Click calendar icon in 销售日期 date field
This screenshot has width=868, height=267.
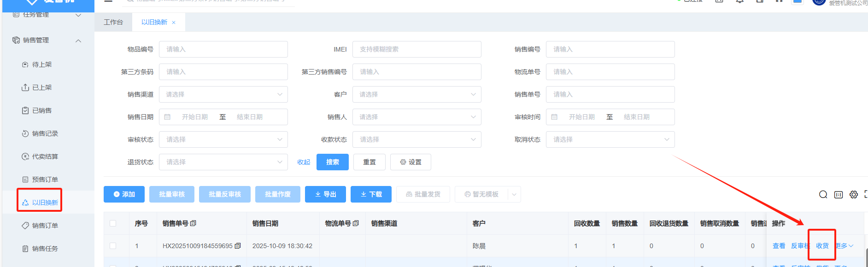(x=168, y=117)
